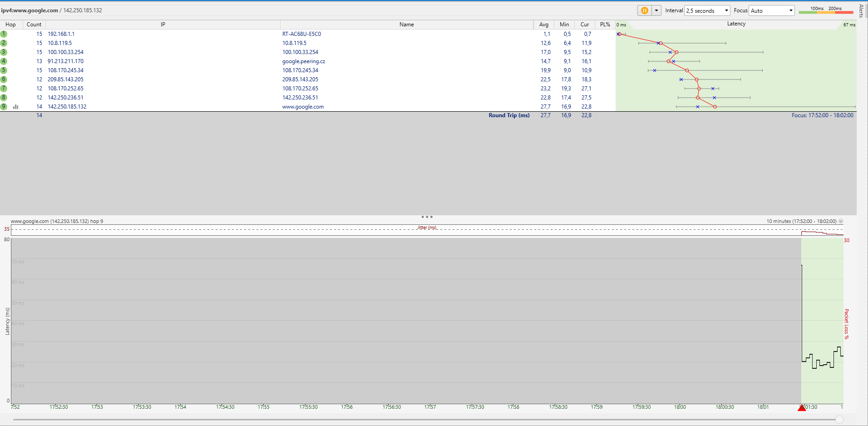Open the dropdown arrow beside the pause button

pos(656,10)
